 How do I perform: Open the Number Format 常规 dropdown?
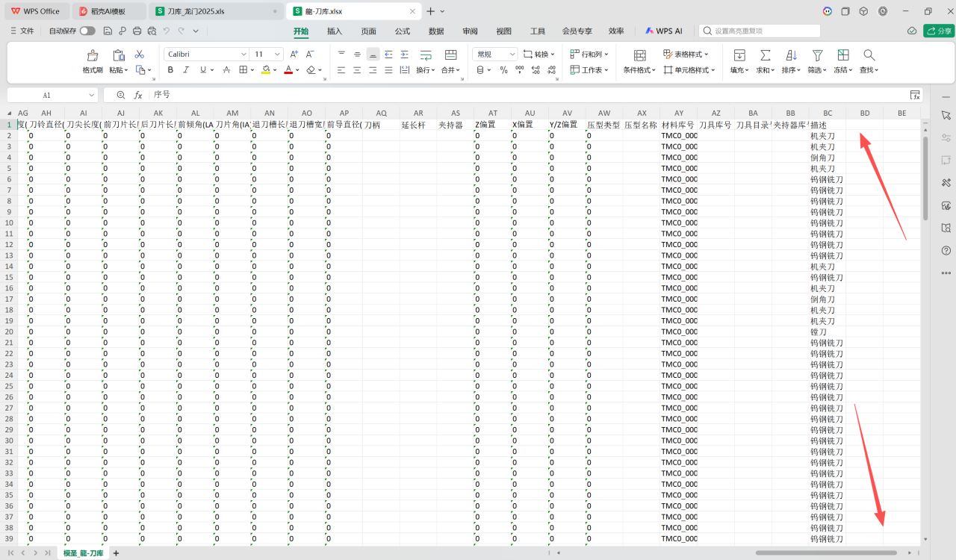(512, 55)
